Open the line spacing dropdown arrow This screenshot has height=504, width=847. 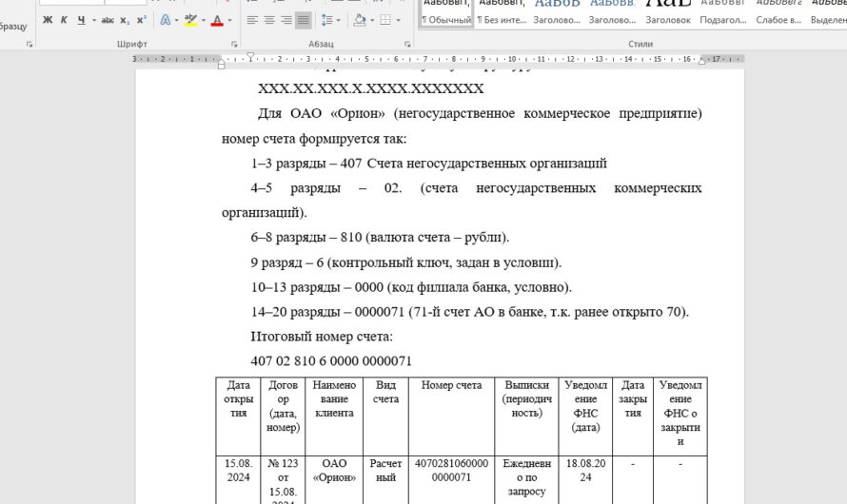click(x=338, y=21)
